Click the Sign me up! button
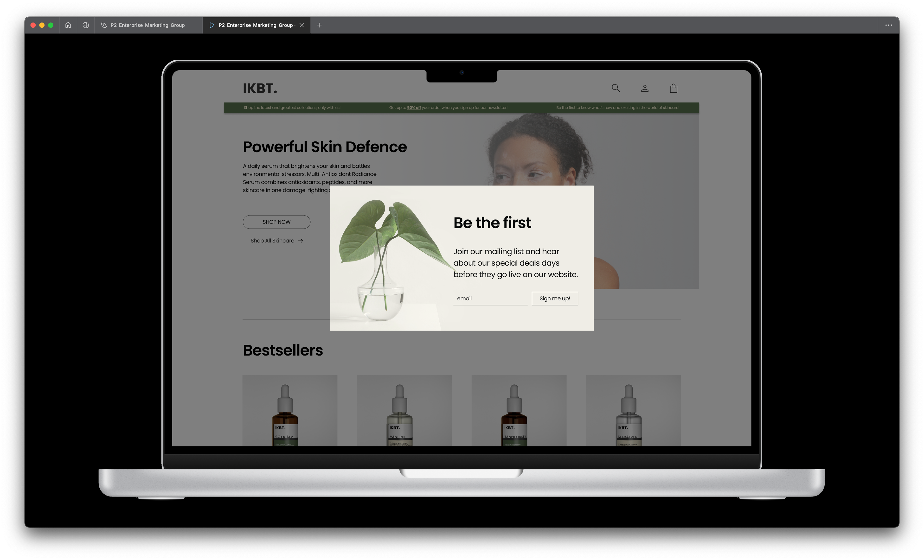This screenshot has height=560, width=924. 555,298
